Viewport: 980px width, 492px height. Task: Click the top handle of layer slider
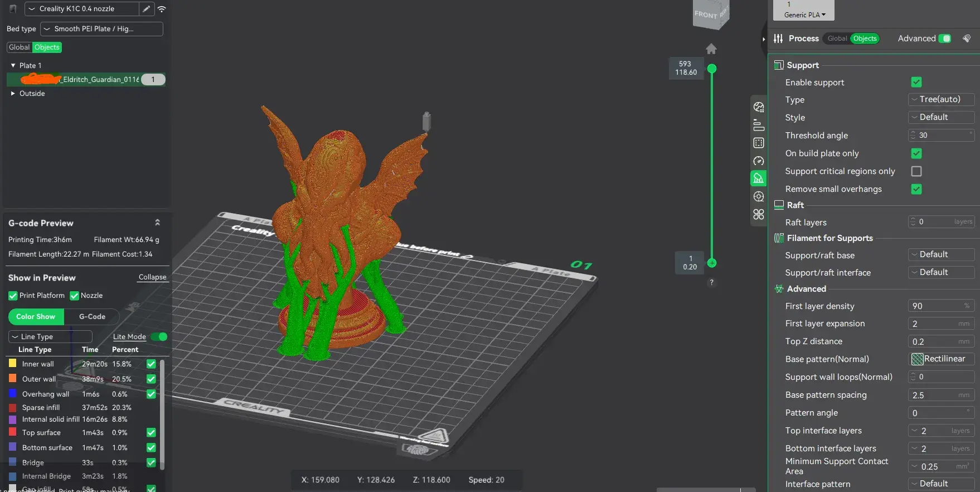[x=712, y=69]
